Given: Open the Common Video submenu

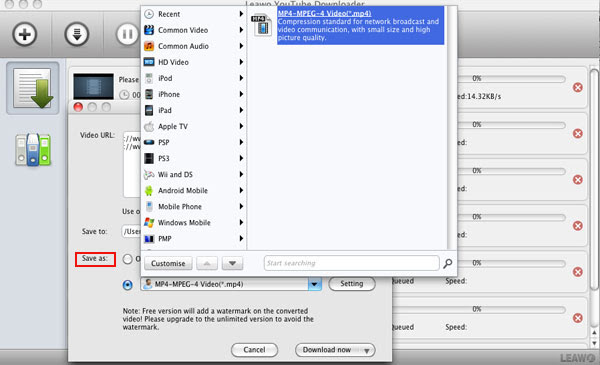Looking at the screenshot, I should click(x=194, y=30).
